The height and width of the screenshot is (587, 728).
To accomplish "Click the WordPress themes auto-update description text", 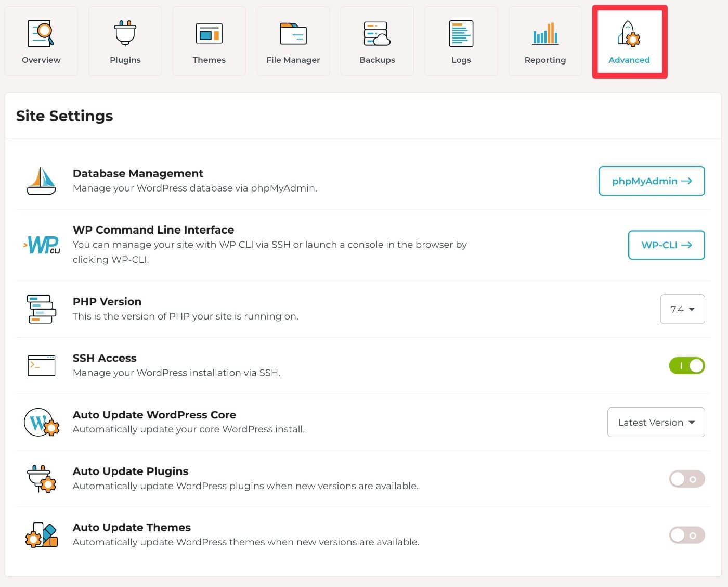I will click(246, 542).
